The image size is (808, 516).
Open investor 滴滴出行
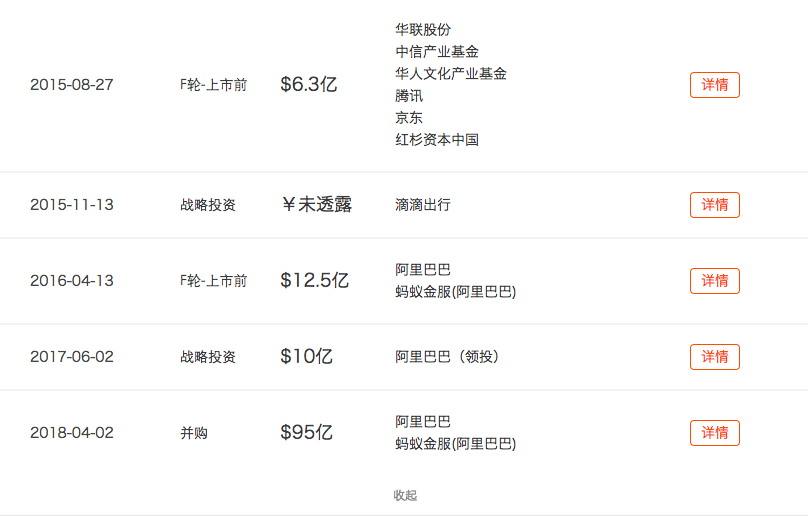(x=423, y=205)
